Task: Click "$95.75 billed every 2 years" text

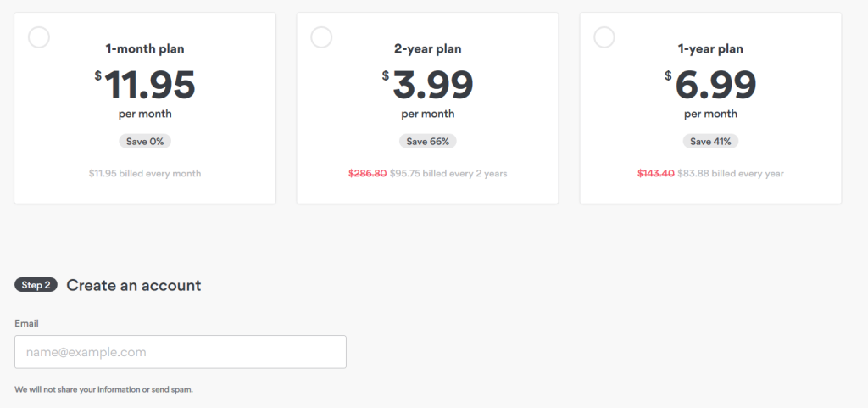Action: 448,173
